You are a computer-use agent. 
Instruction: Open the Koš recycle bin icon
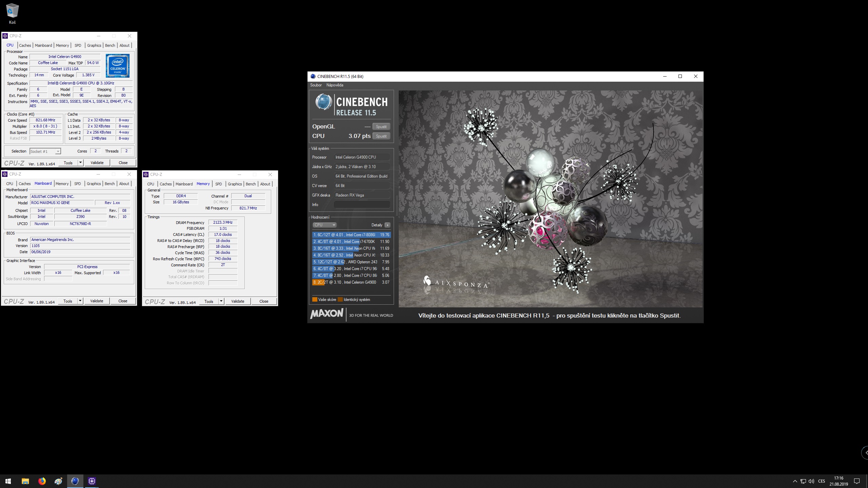12,14
